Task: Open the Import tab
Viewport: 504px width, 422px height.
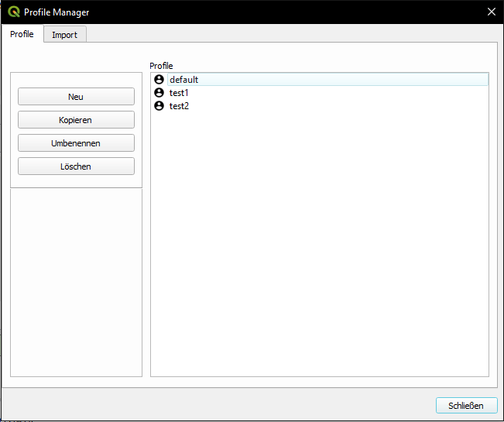Action: [64, 35]
